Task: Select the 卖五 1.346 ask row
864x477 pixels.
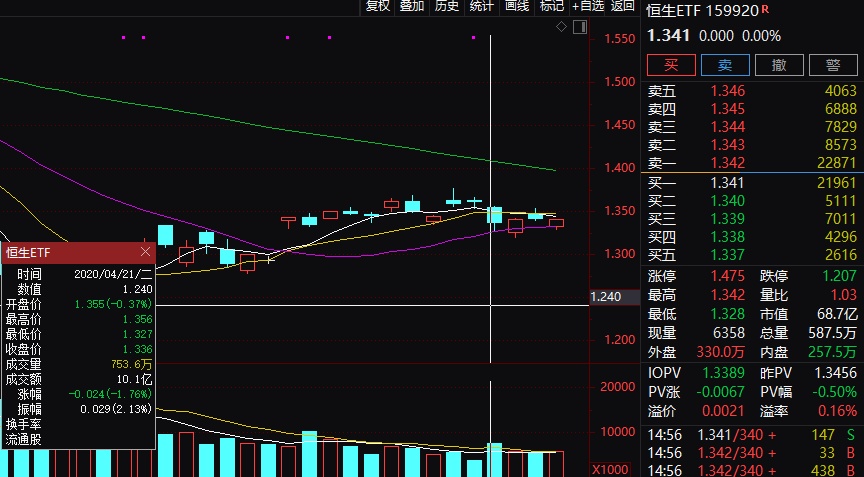Action: tap(752, 90)
